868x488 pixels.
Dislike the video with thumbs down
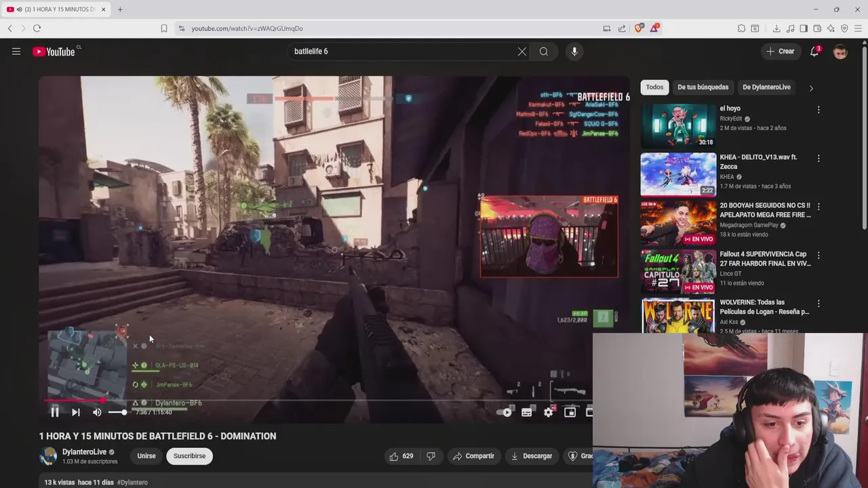(x=431, y=456)
